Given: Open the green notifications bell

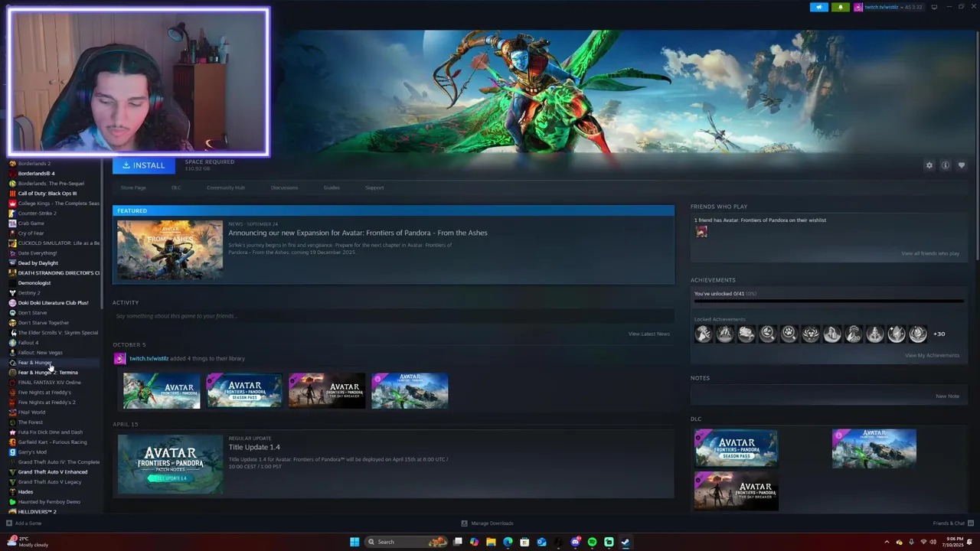Looking at the screenshot, I should click(x=841, y=7).
